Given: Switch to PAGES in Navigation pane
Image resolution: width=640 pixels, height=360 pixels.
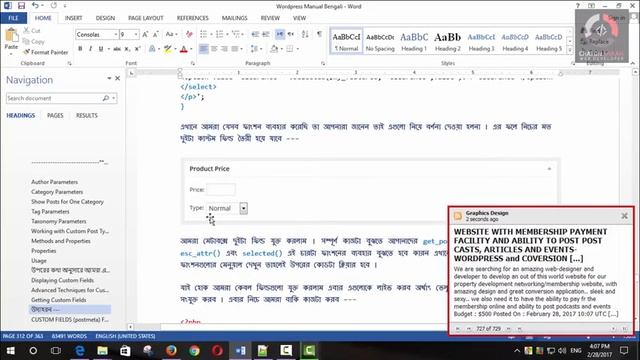Looking at the screenshot, I should [55, 116].
